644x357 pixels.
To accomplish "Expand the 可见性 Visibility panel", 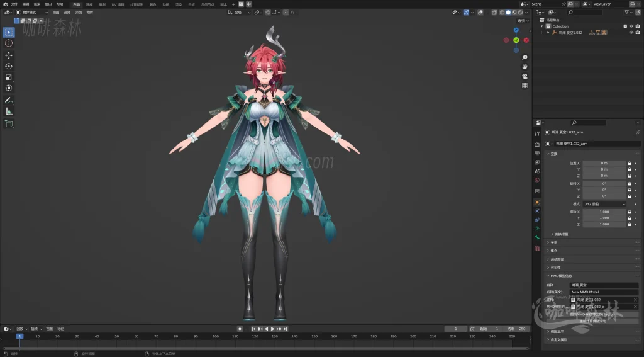I will pyautogui.click(x=592, y=268).
